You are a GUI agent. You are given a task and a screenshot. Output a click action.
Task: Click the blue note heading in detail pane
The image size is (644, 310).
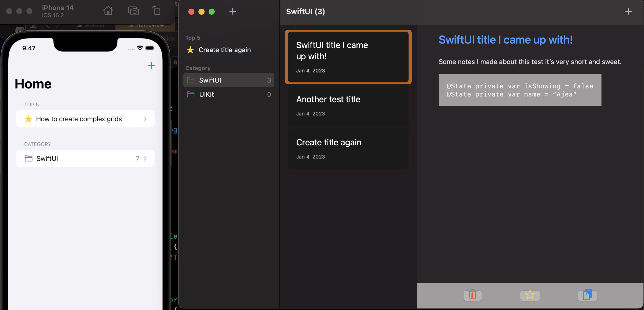[x=506, y=40]
